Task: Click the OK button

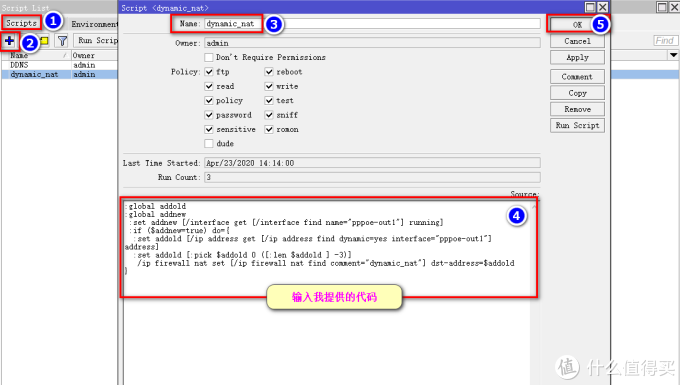Action: [x=577, y=25]
